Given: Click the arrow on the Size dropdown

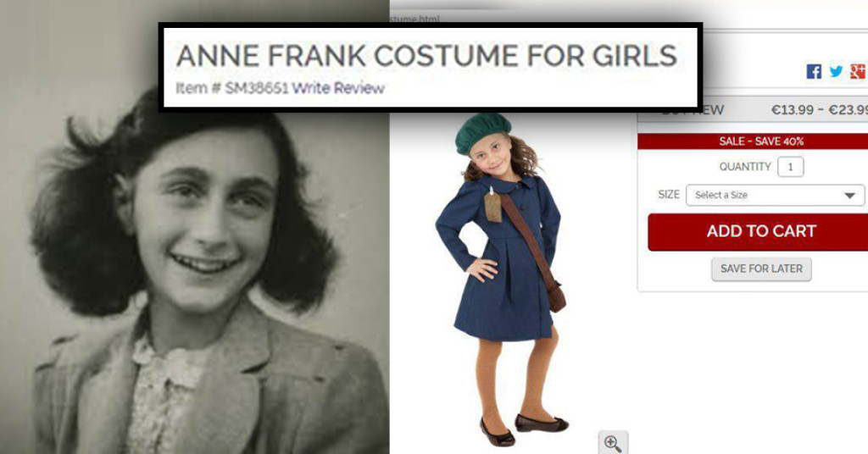Looking at the screenshot, I should tap(849, 195).
